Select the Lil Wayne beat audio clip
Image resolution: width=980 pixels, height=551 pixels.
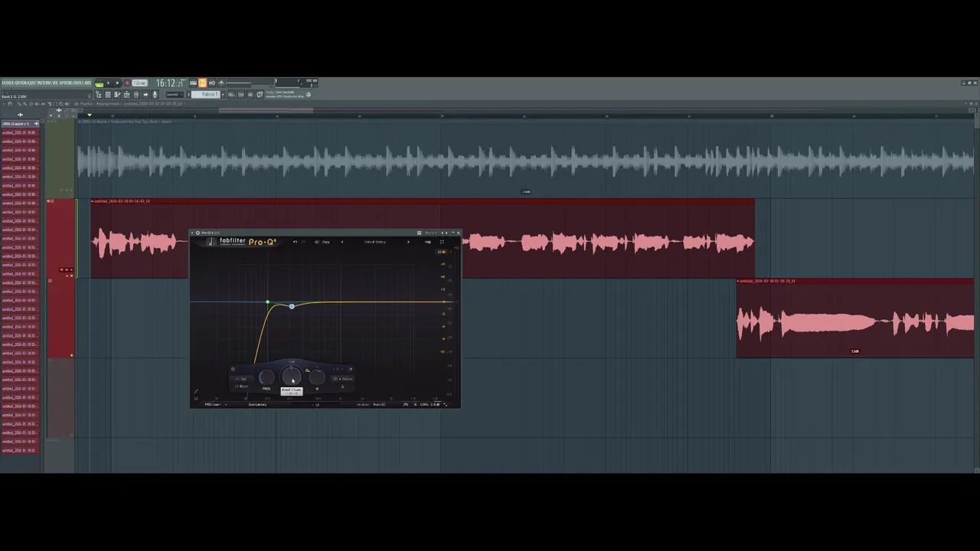point(525,158)
